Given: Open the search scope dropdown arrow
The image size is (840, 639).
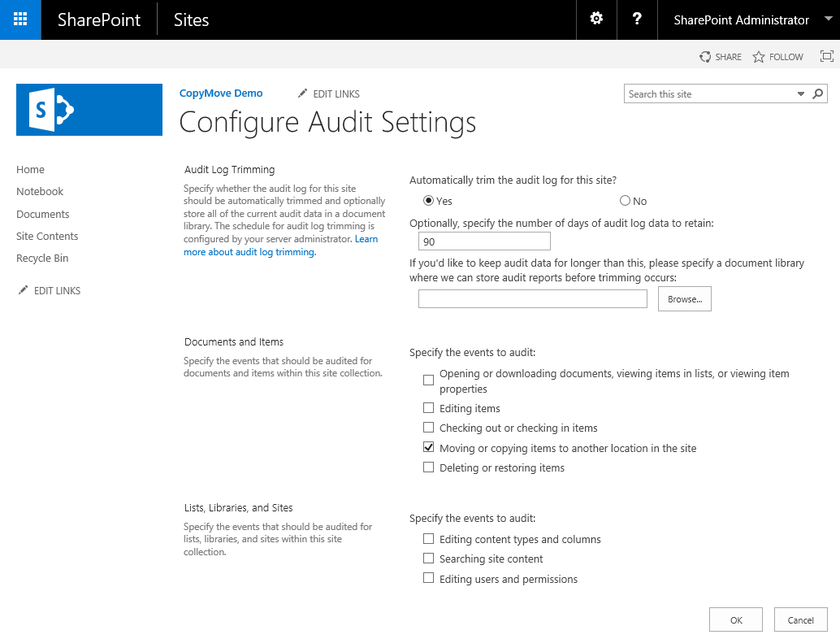Looking at the screenshot, I should point(801,93).
